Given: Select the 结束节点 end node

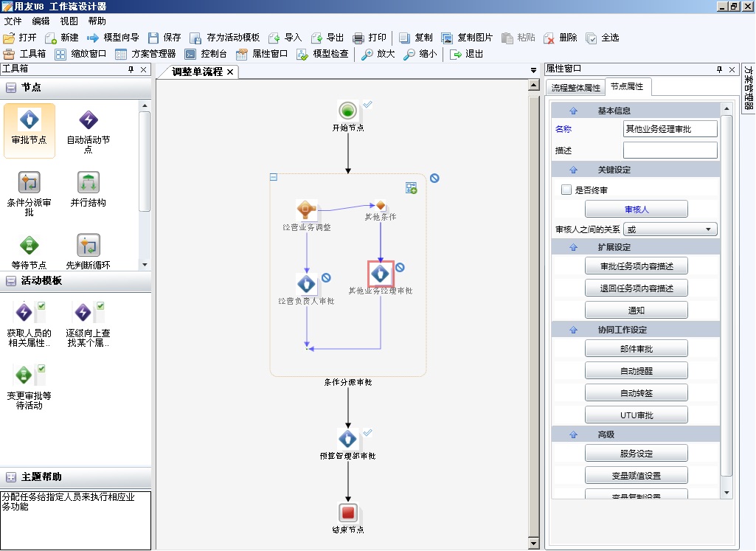Looking at the screenshot, I should (x=347, y=513).
